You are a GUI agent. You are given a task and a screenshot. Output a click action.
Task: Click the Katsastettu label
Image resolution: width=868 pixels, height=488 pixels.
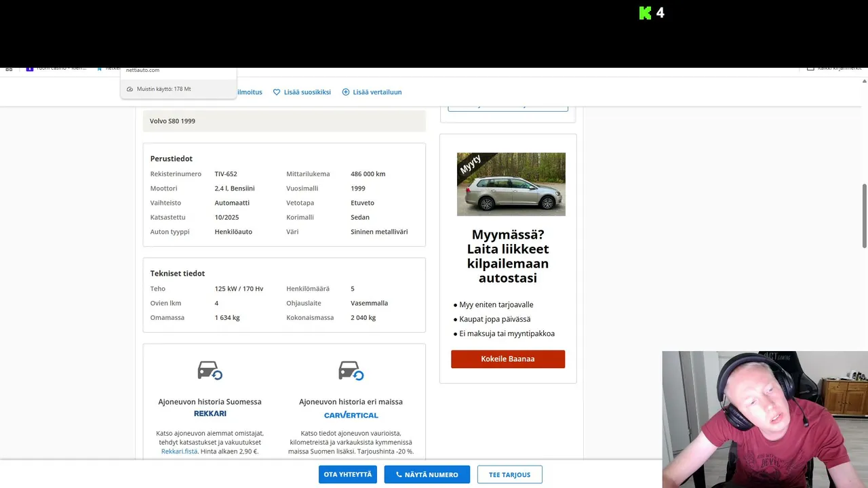(167, 218)
